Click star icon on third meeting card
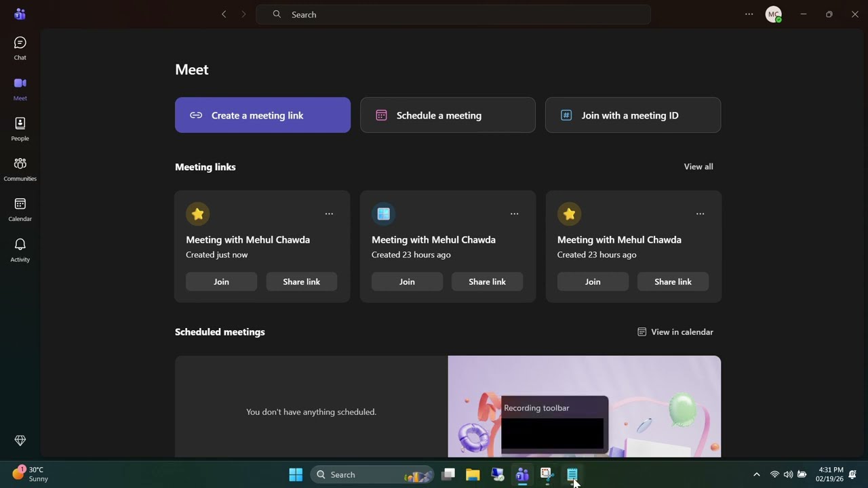Image resolution: width=868 pixels, height=488 pixels. click(569, 214)
